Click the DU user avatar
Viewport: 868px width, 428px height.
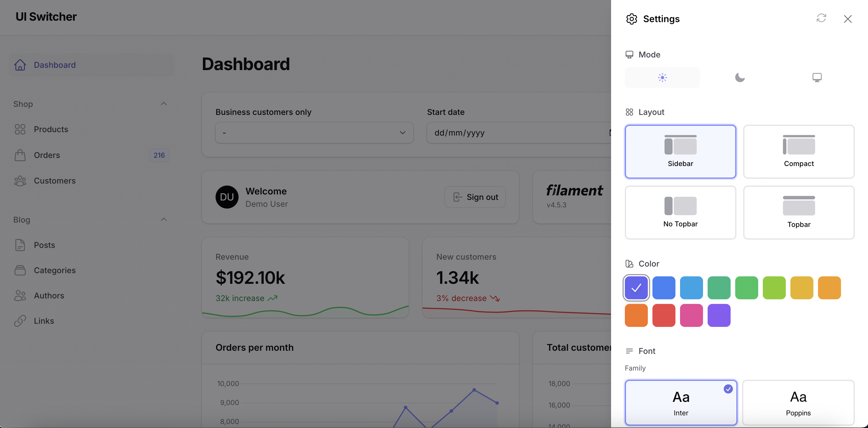[x=227, y=197]
